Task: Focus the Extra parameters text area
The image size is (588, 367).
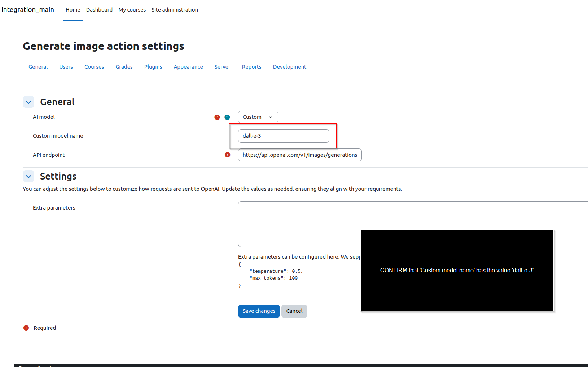Action: (x=413, y=224)
